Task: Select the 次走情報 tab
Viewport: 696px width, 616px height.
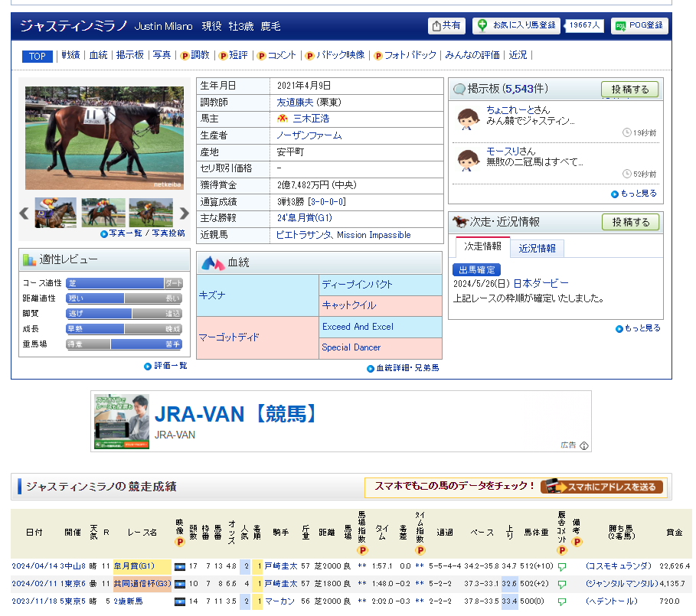Action: pyautogui.click(x=482, y=247)
